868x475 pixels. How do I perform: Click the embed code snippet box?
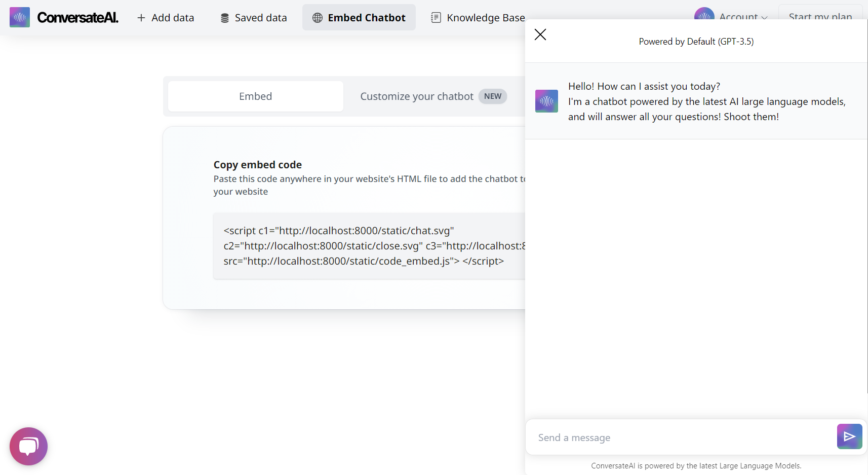pos(369,246)
